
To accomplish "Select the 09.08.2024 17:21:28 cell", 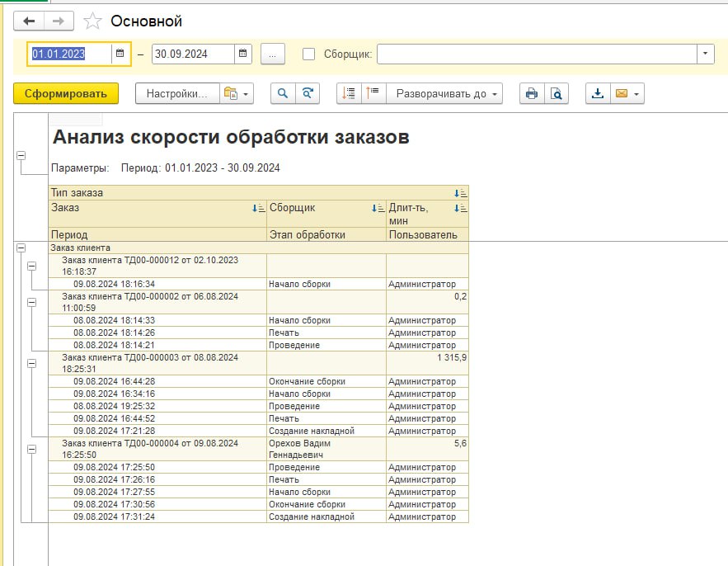I will tap(157, 431).
